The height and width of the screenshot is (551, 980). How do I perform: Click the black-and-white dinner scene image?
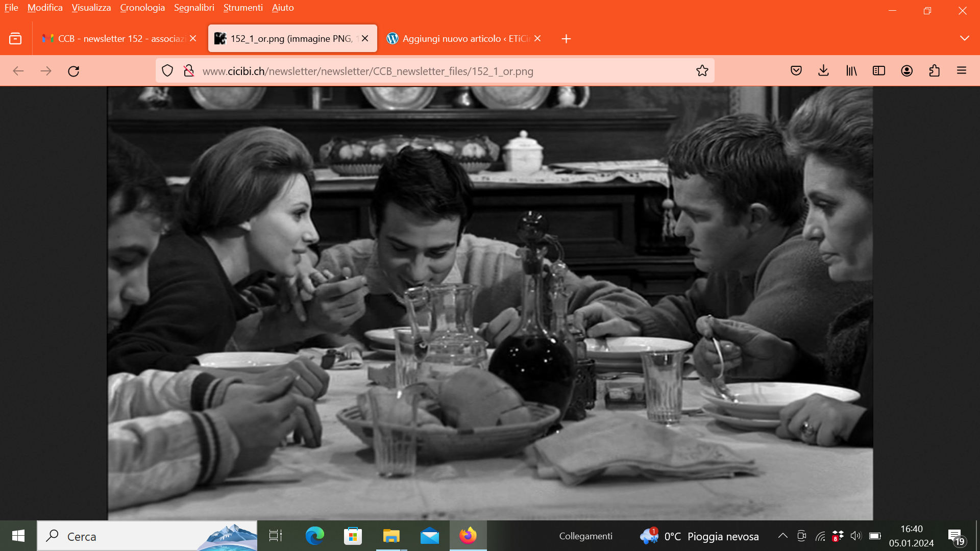point(490,303)
